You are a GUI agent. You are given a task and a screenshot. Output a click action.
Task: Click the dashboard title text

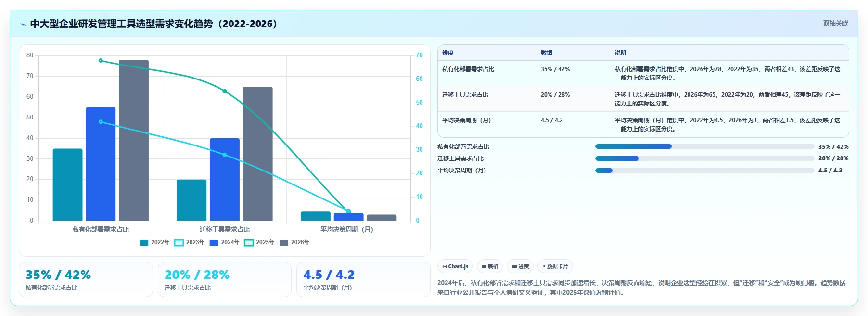pyautogui.click(x=153, y=24)
